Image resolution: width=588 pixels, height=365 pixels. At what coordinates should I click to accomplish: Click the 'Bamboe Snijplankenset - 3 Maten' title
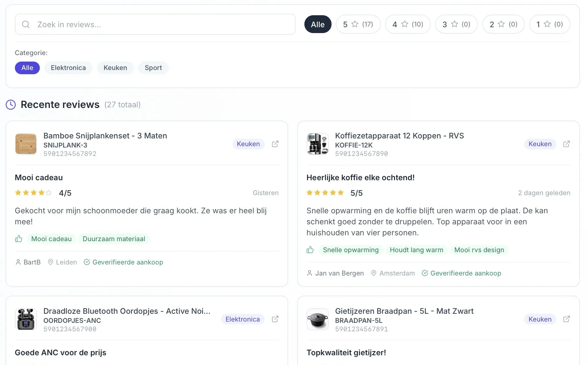(x=105, y=136)
